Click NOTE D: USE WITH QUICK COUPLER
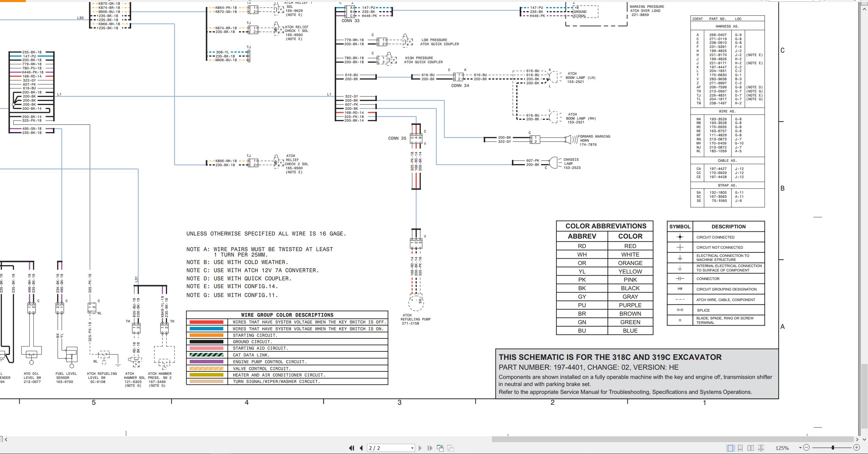 (x=239, y=278)
